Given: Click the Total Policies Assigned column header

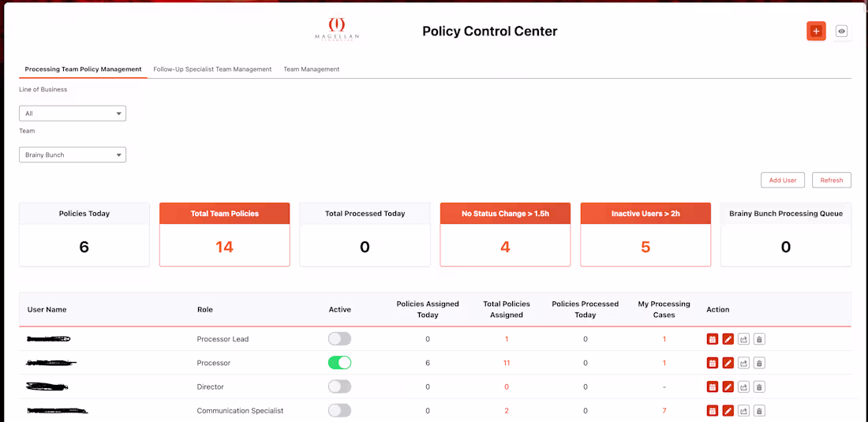Looking at the screenshot, I should point(507,310).
